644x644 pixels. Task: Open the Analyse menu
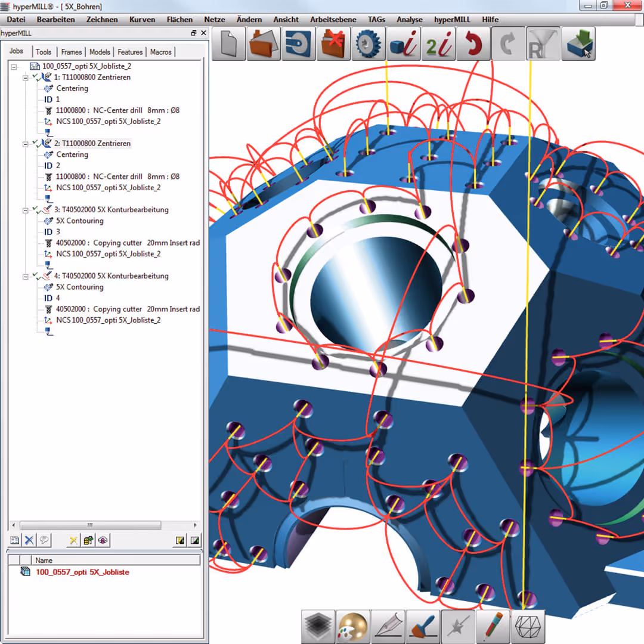[410, 19]
